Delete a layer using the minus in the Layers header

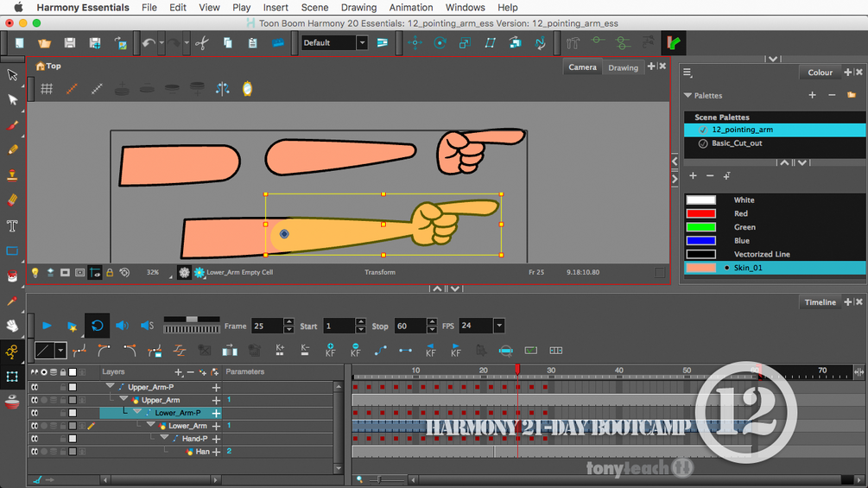(x=190, y=372)
